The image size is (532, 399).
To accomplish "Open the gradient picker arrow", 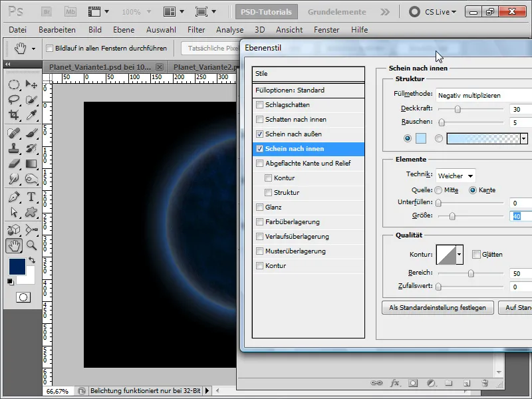I will pyautogui.click(x=524, y=138).
